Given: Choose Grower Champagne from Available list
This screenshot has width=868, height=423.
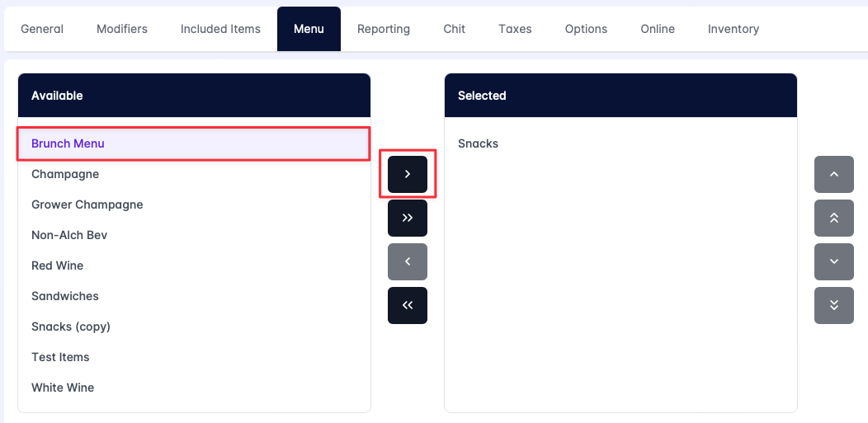Looking at the screenshot, I should 87,204.
